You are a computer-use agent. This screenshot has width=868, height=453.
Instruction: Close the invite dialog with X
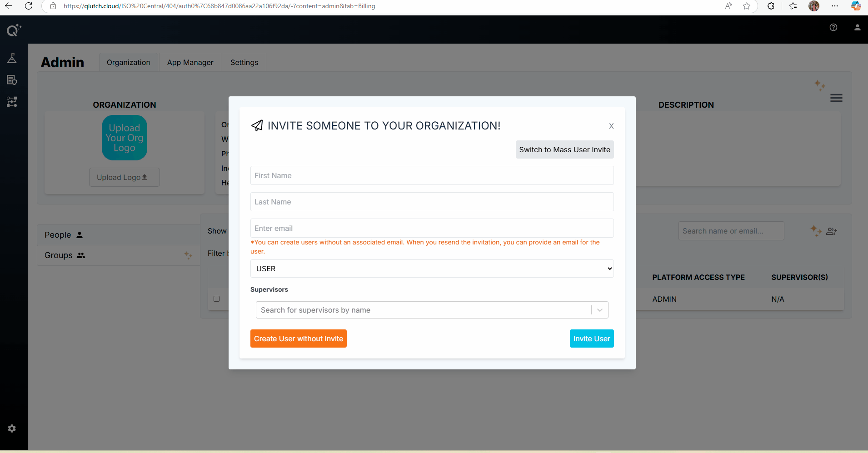point(611,126)
